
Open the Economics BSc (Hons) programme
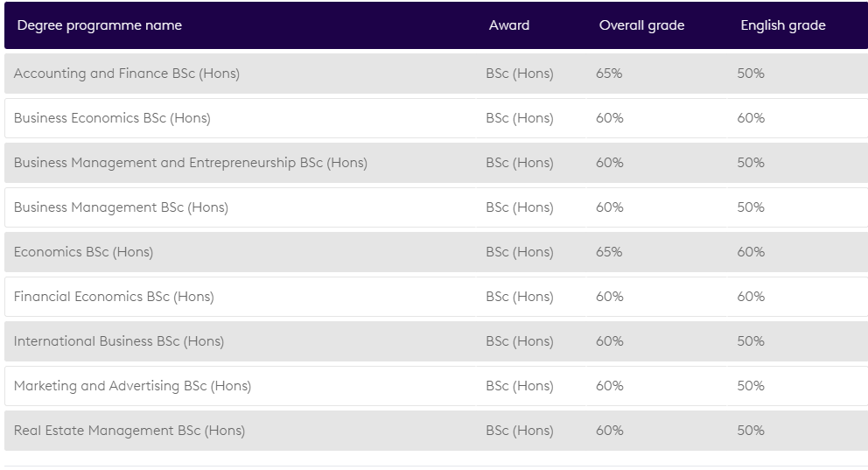click(83, 252)
